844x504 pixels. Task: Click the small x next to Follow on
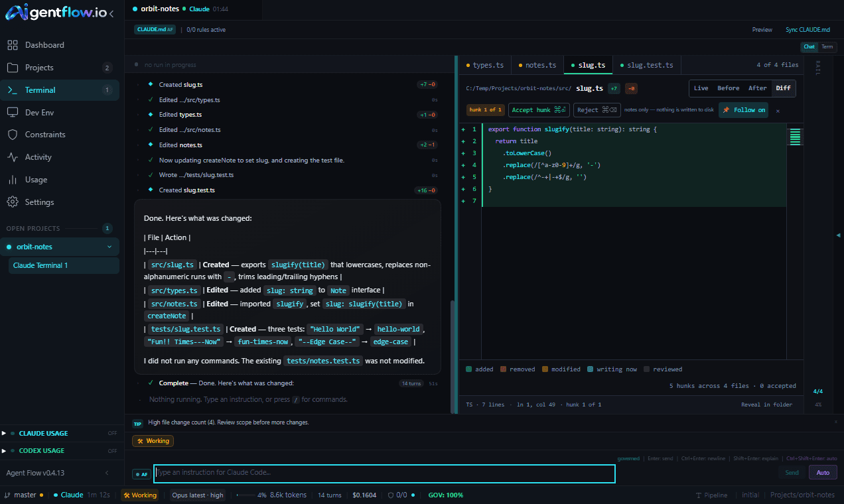click(778, 111)
